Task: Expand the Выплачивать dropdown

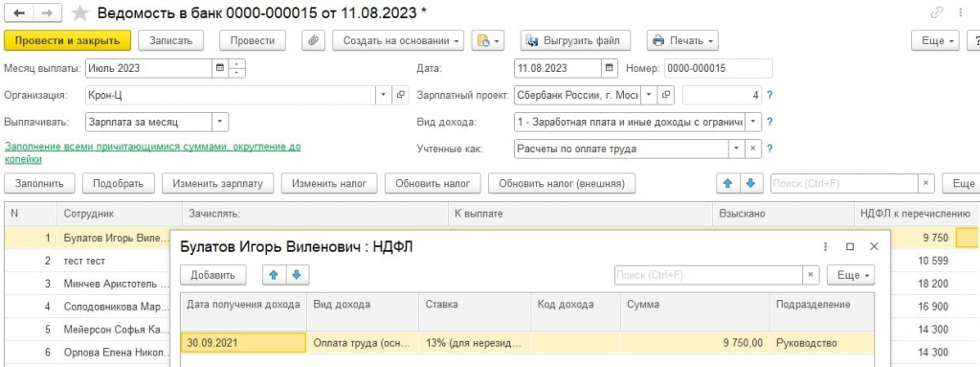Action: [x=220, y=122]
